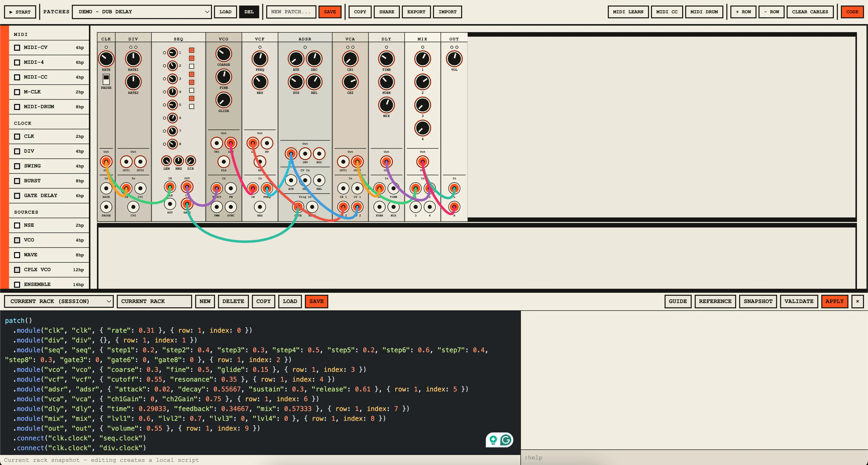Click the SEQ step 1 knob
Image resolution: width=868 pixels, height=465 pixels.
pos(172,52)
